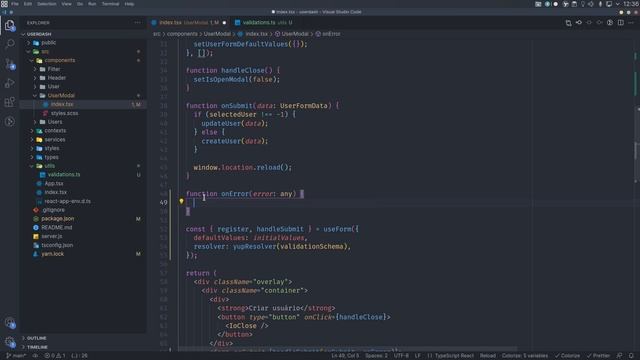640x360 pixels.
Task: Click the circular play icon in the activity bar
Action: tap(10, 122)
